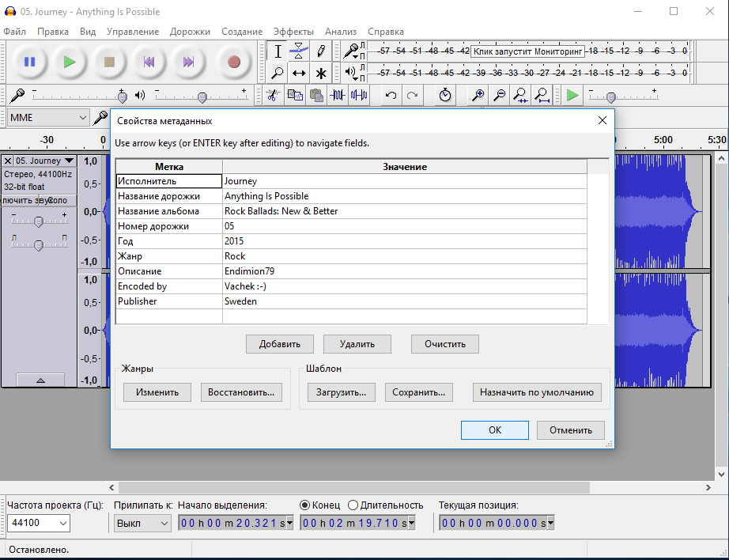Select the Envelope tool
Image resolution: width=729 pixels, height=560 pixels.
point(299,51)
